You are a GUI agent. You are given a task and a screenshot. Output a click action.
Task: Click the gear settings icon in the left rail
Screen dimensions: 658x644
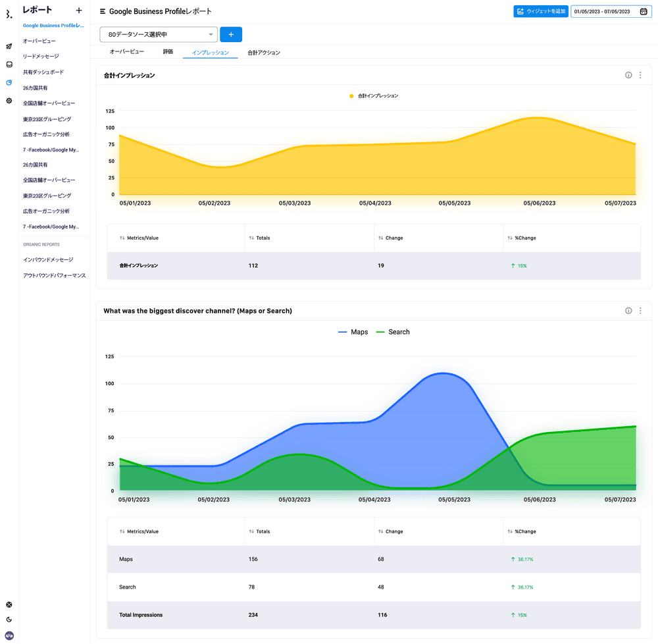(9, 101)
